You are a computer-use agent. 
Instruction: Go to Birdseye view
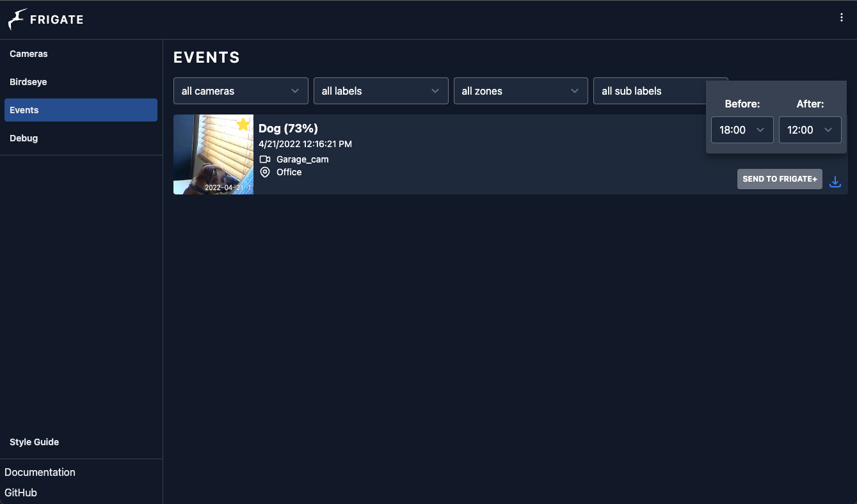point(81,82)
